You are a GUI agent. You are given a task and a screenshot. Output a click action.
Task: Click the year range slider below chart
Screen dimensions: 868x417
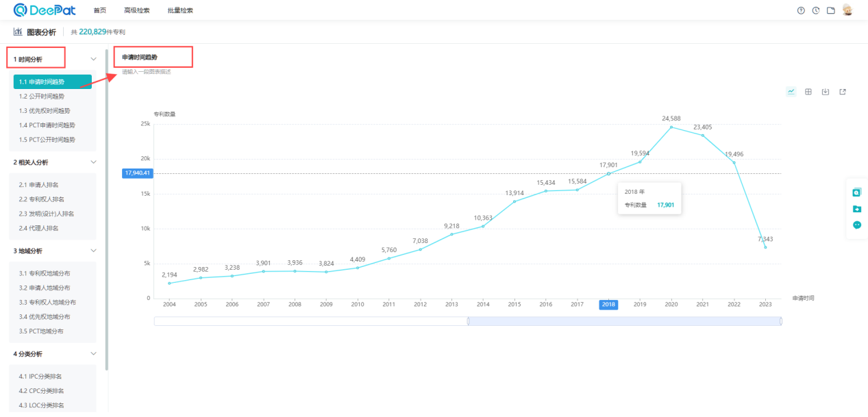click(624, 321)
